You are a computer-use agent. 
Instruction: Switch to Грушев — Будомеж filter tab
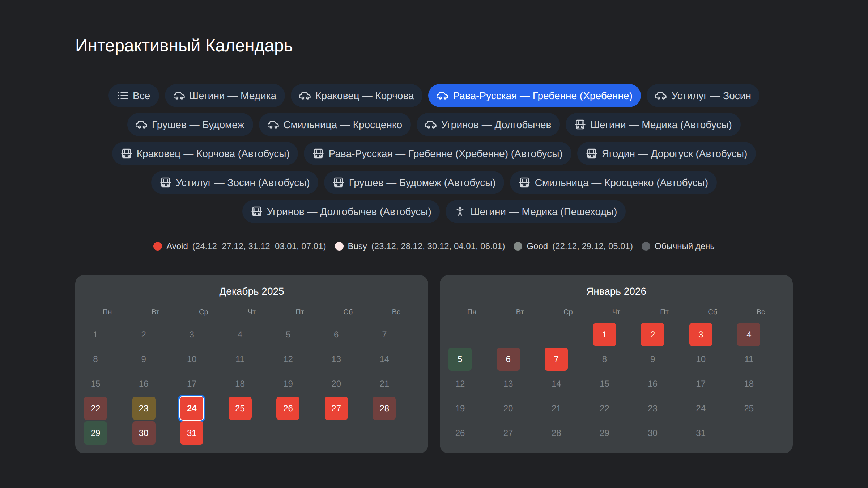190,125
